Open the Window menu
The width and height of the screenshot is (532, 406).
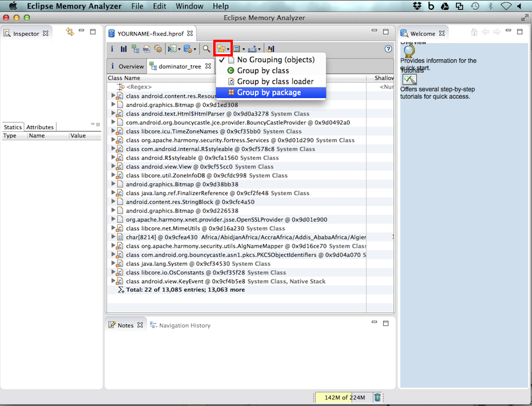tap(189, 6)
